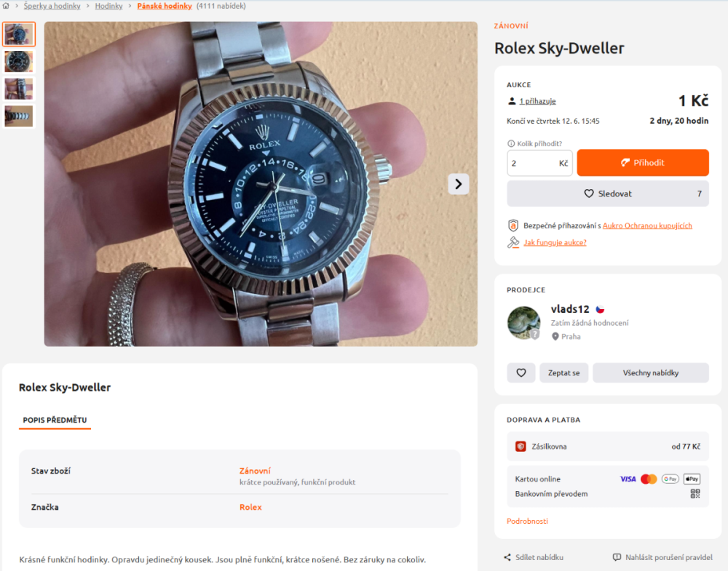Click the info icon beside Kolik přihodit
Image resolution: width=728 pixels, height=571 pixels.
click(x=511, y=144)
